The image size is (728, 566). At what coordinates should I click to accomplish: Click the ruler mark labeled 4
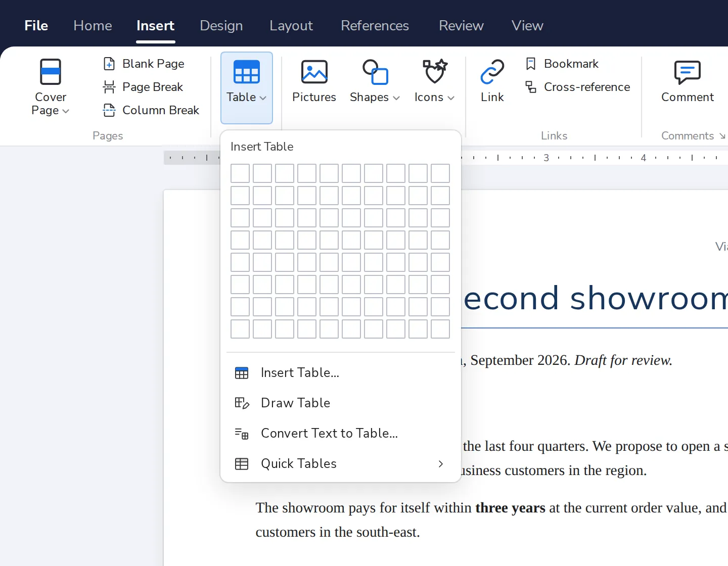(x=643, y=158)
